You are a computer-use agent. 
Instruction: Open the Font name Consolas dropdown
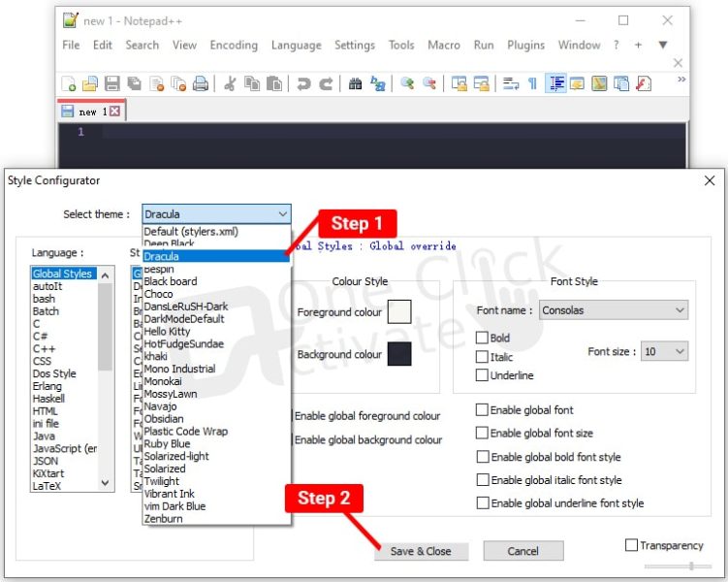click(614, 310)
